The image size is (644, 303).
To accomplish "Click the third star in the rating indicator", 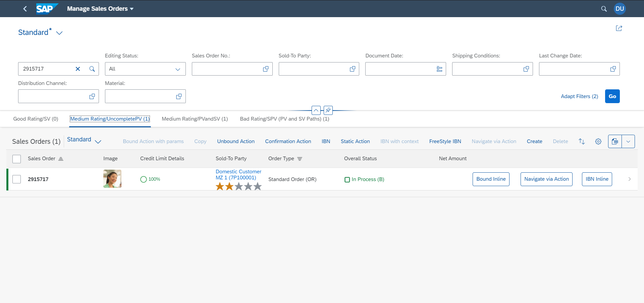I will (x=239, y=186).
